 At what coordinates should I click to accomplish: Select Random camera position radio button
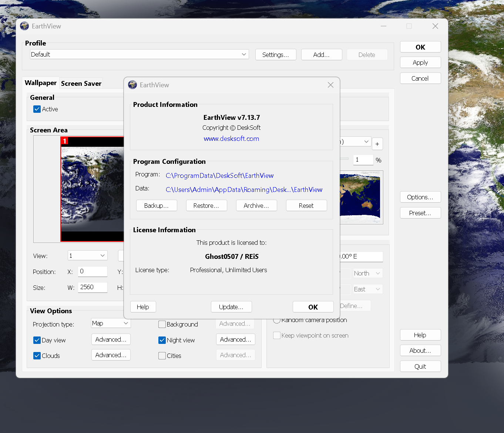[276, 320]
